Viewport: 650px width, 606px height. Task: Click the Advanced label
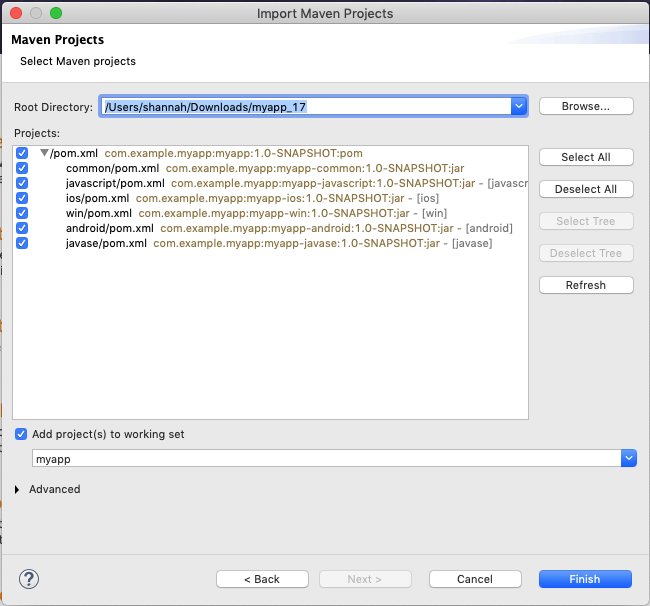point(54,489)
